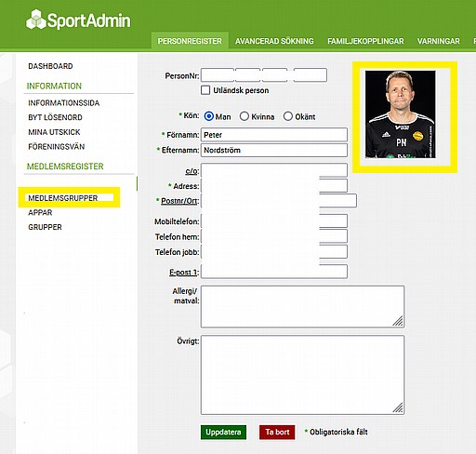Click the Postnr/Ort label link
476x454 pixels.
pos(178,201)
